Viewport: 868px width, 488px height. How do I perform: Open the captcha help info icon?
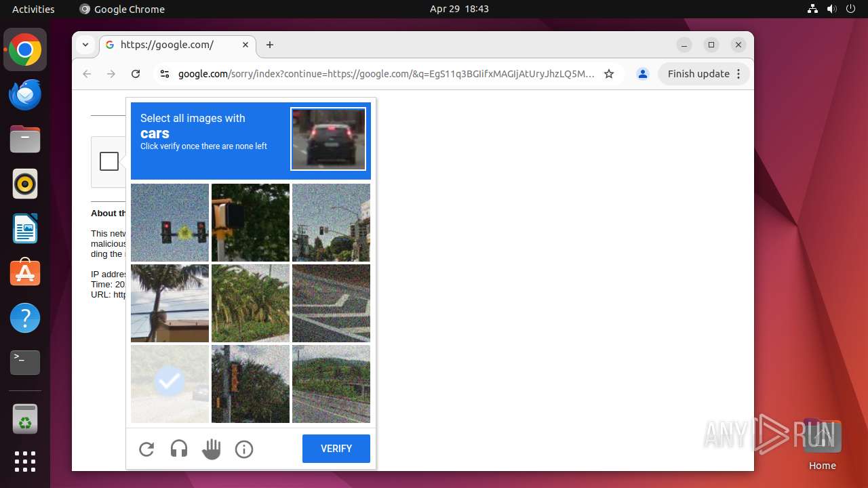point(244,449)
